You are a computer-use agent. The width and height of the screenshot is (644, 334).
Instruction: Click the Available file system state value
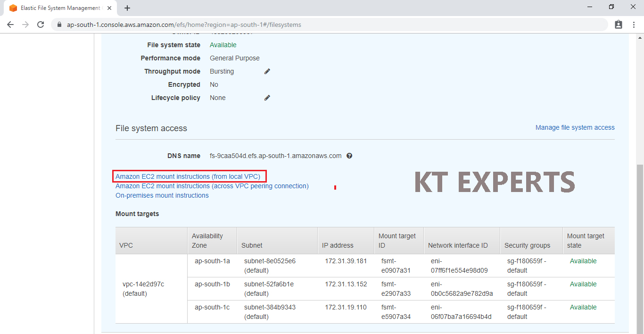tap(223, 45)
